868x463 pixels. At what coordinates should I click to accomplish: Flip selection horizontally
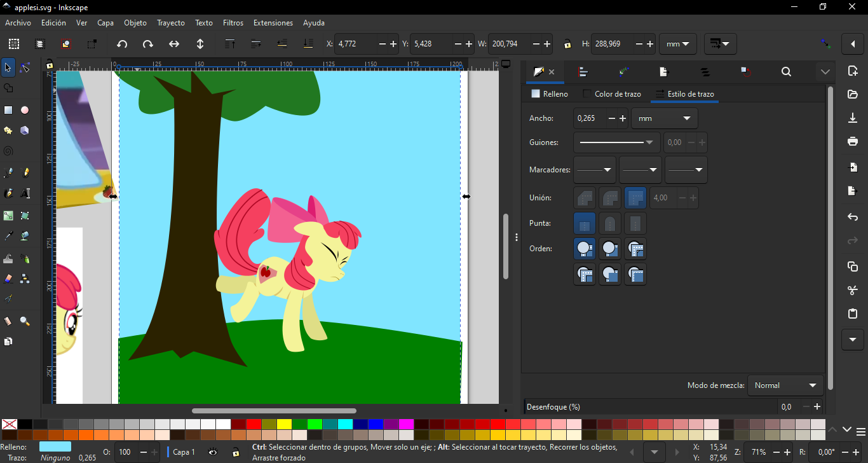click(174, 44)
